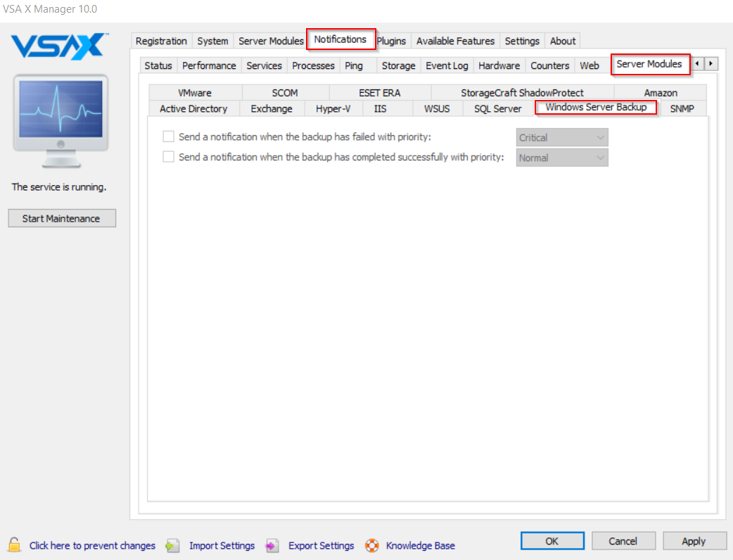Image resolution: width=733 pixels, height=560 pixels.
Task: Confirm with the OK button
Action: click(x=552, y=541)
